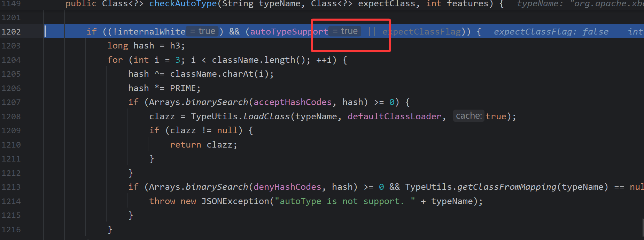Click the vertical scrollbar at the right edge
The width and height of the screenshot is (644, 240).
pyautogui.click(x=642, y=227)
